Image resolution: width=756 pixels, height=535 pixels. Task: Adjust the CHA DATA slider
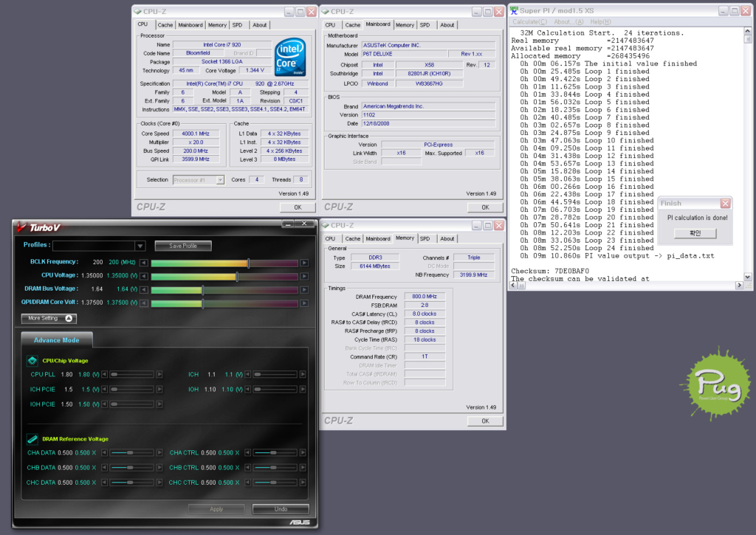click(x=130, y=452)
